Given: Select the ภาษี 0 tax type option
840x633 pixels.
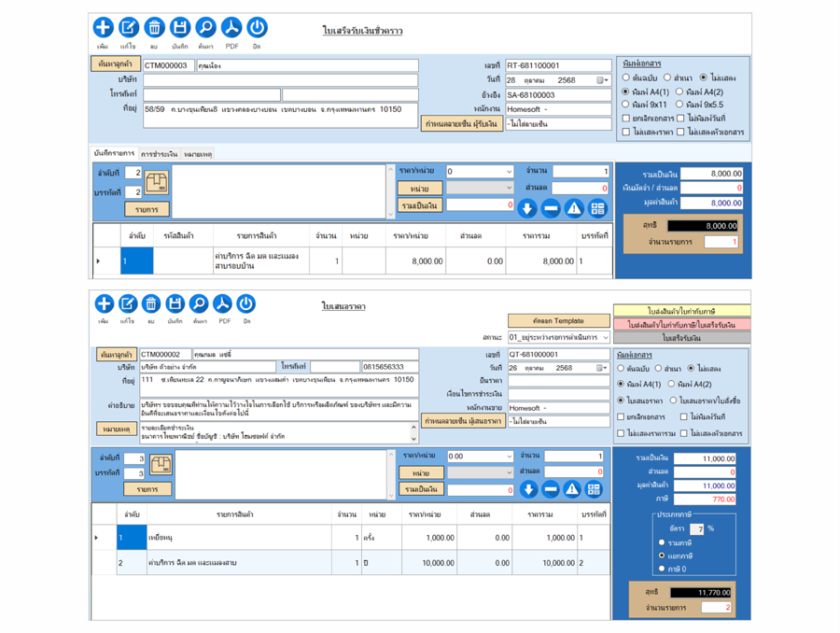Looking at the screenshot, I should pyautogui.click(x=662, y=569).
